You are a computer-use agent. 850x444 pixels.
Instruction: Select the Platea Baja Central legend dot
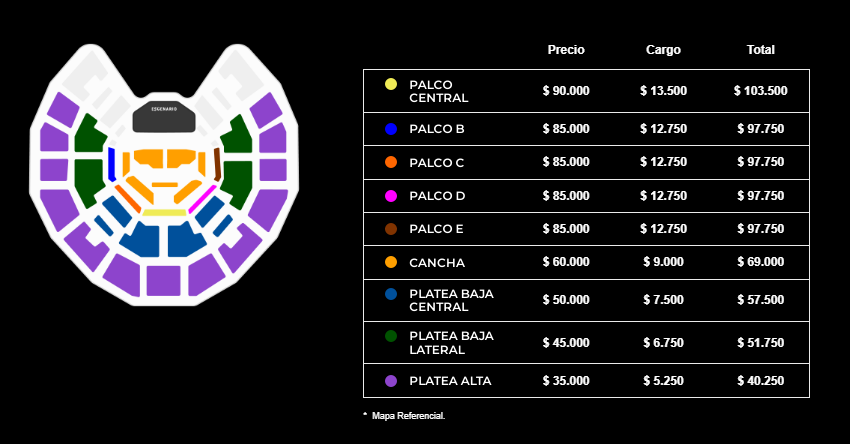[391, 294]
